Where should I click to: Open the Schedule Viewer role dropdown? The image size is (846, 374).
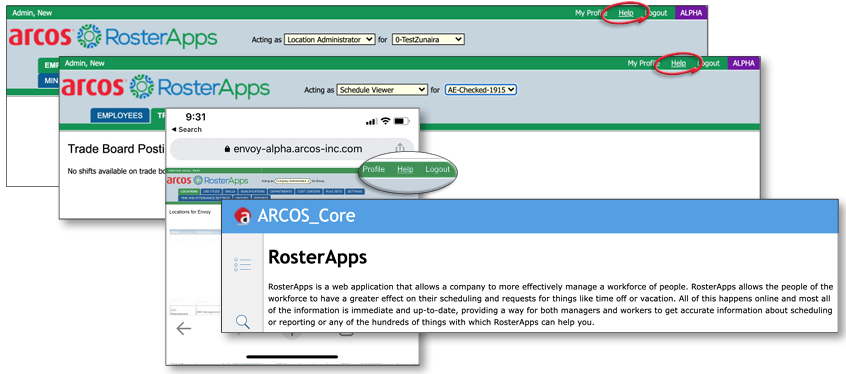(x=381, y=90)
